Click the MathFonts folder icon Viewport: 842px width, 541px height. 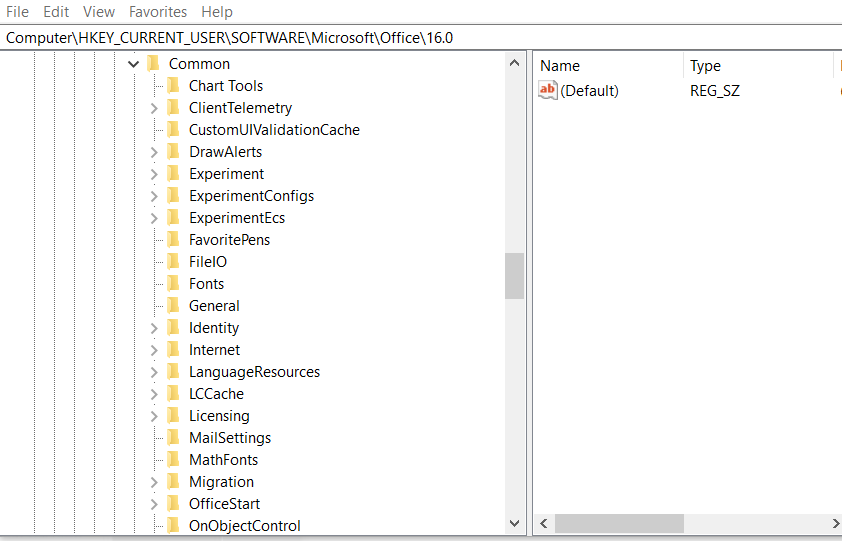(173, 460)
